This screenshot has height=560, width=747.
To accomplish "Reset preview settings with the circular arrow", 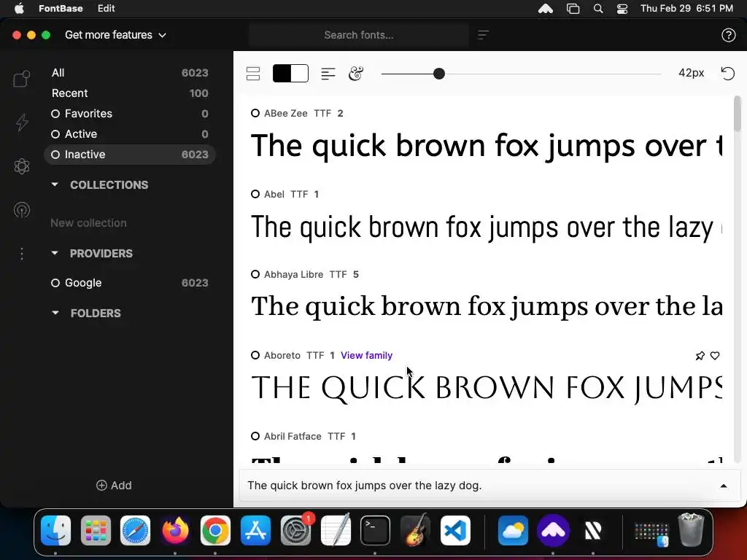I will [728, 74].
